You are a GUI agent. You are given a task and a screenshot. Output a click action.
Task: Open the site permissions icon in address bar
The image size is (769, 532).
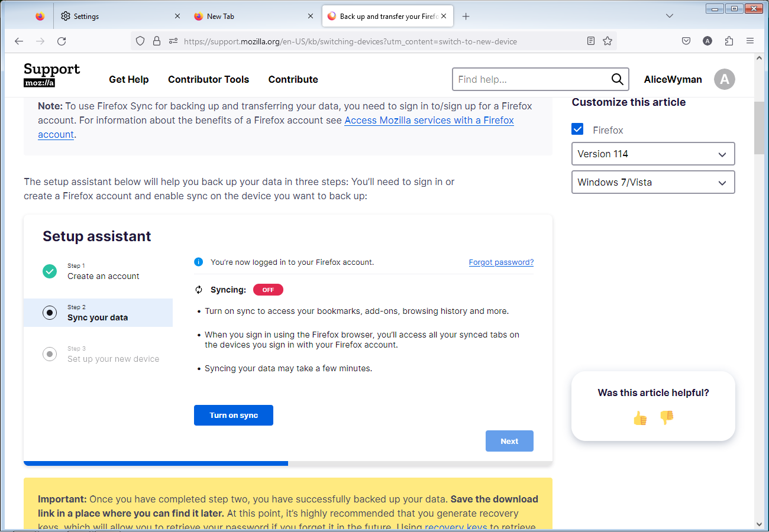[173, 41]
